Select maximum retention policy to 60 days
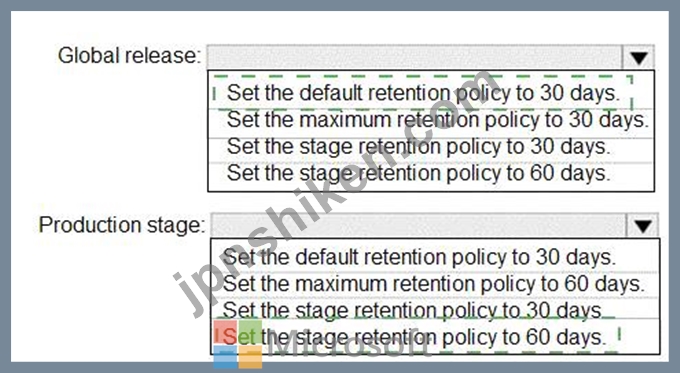680x373 pixels. click(x=433, y=284)
